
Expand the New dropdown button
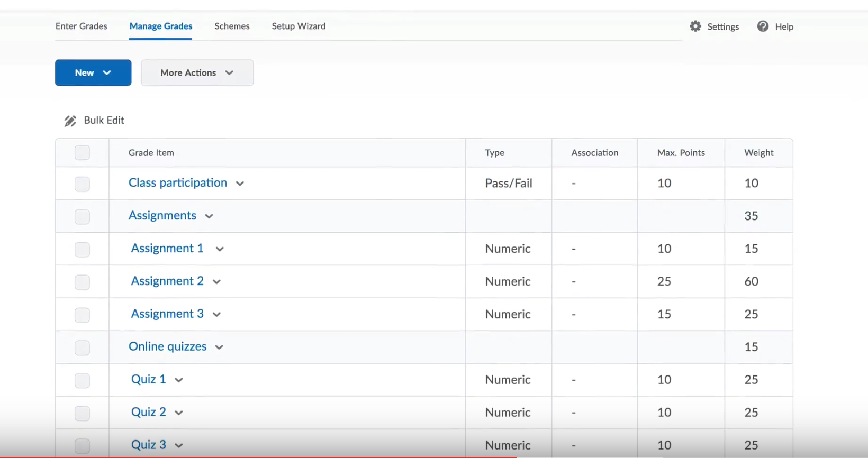93,72
